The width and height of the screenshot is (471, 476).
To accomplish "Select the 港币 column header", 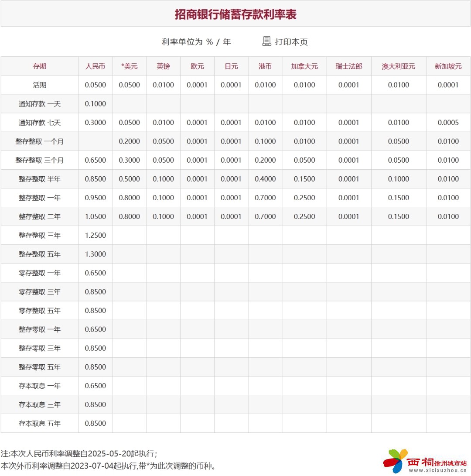I will 265,66.
